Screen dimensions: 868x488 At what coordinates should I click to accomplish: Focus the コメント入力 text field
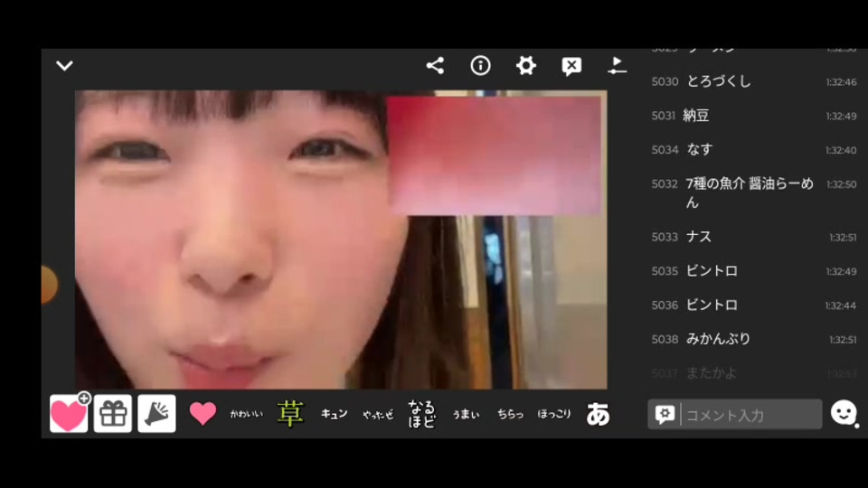pos(751,415)
